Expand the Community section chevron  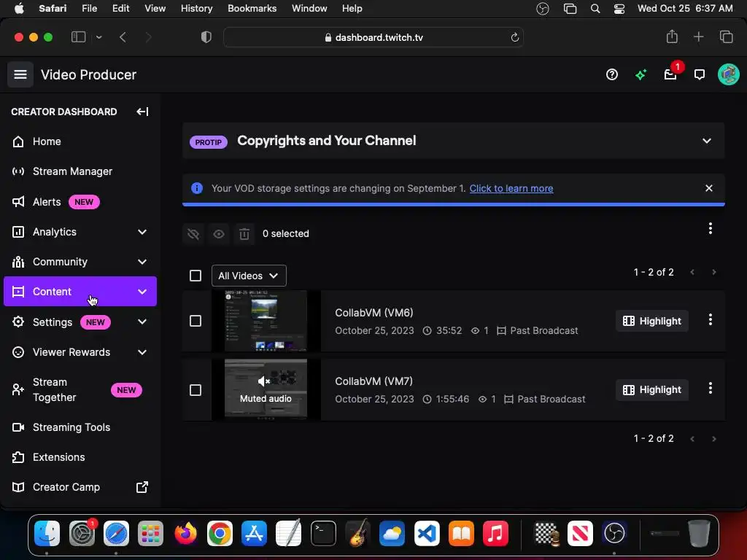(x=142, y=262)
